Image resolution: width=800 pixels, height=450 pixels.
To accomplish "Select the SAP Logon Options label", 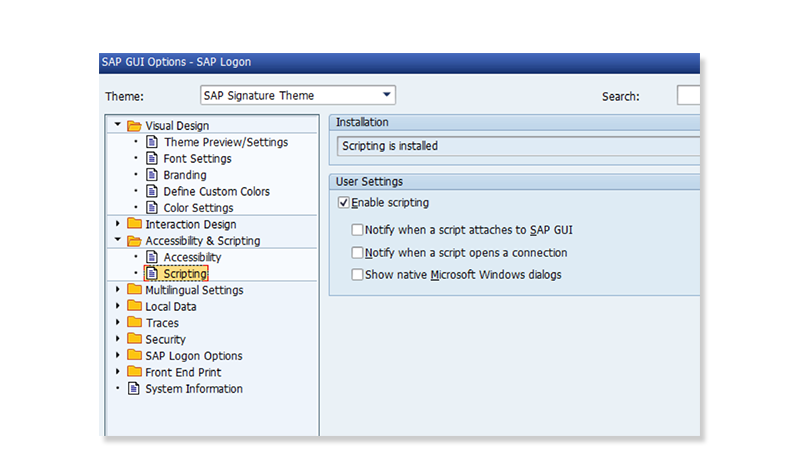I will coord(194,356).
